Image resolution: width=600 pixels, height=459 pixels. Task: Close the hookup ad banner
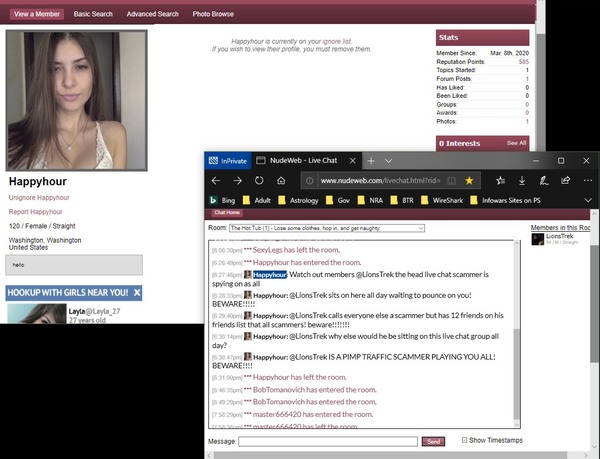(137, 292)
